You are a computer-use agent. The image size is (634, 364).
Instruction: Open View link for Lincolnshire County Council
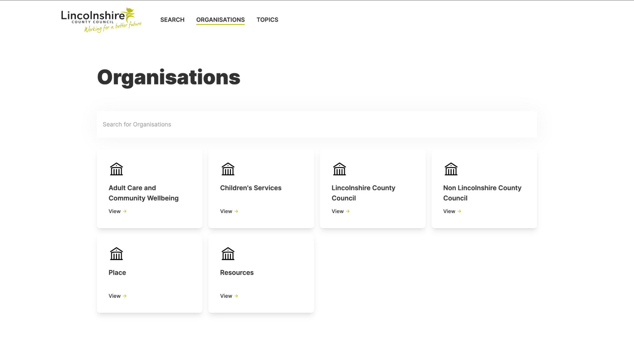click(340, 211)
